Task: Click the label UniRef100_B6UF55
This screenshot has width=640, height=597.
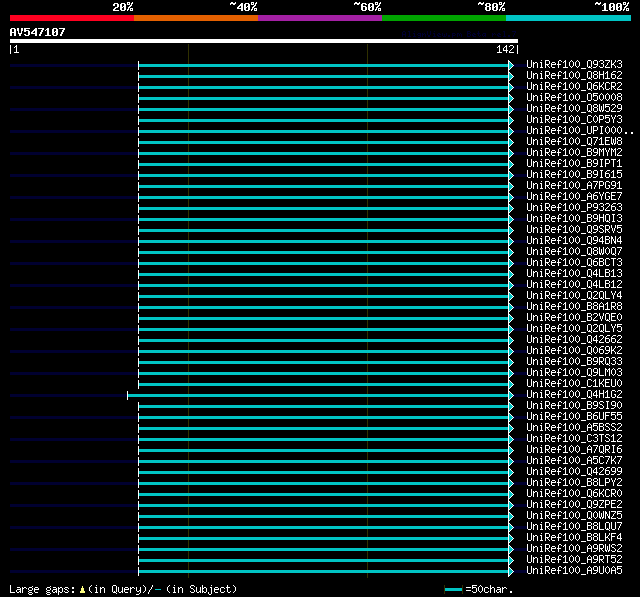Action: 574,417
